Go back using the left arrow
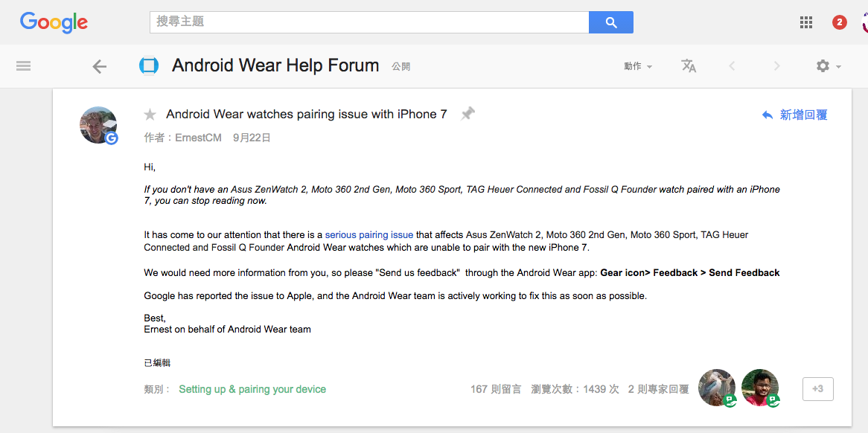Viewport: 868px width, 433px height. coord(99,67)
